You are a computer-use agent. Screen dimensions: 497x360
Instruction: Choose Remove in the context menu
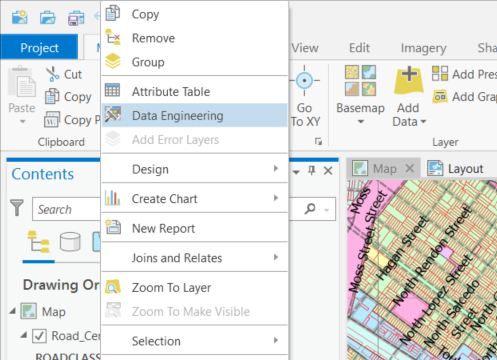(x=195, y=38)
